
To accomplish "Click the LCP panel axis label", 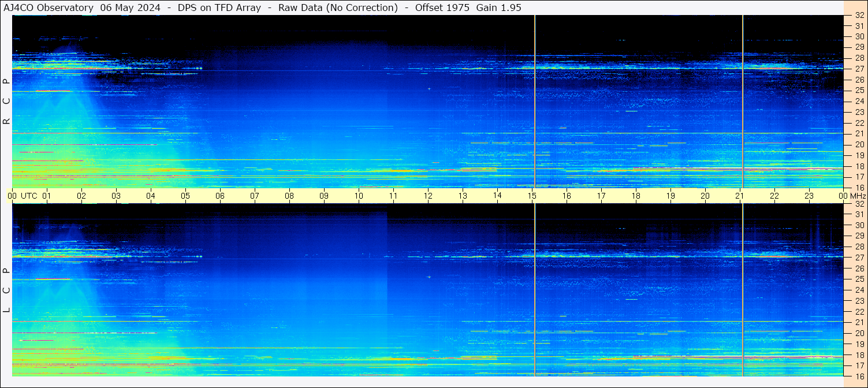I will pyautogui.click(x=6, y=290).
